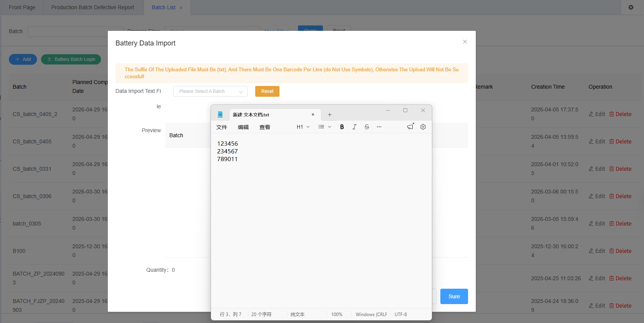This screenshot has height=323, width=644.
Task: Click line 234567 in Notepad
Action: tap(227, 151)
